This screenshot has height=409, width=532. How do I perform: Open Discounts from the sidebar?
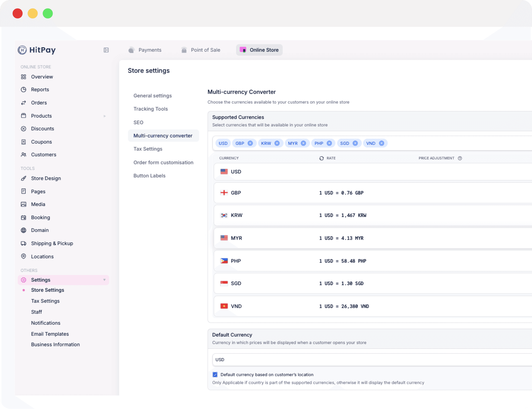(42, 129)
